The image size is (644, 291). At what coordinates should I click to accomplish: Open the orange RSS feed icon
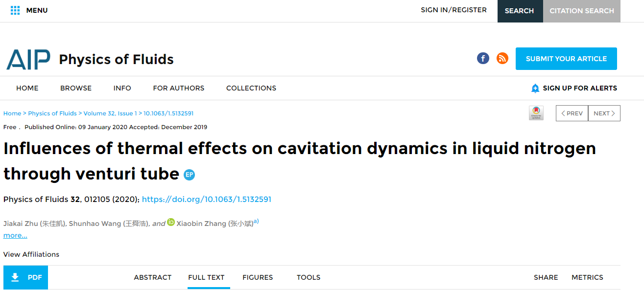click(502, 59)
